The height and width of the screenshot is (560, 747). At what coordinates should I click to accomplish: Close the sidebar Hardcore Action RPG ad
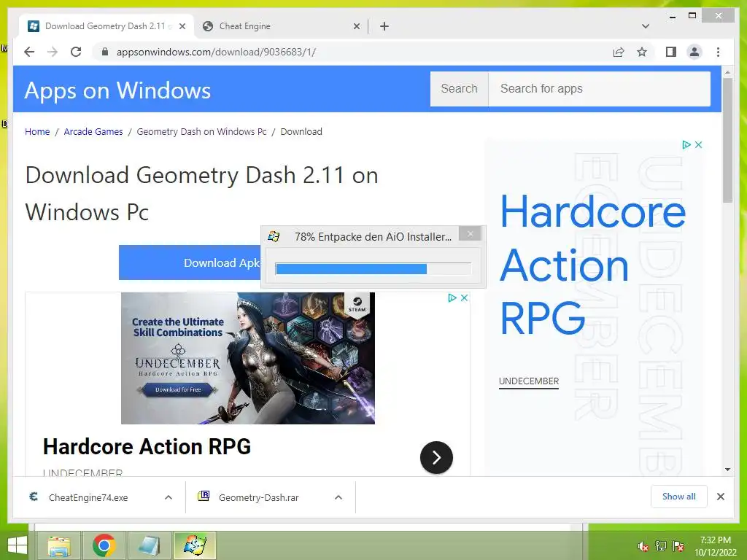pyautogui.click(x=698, y=144)
